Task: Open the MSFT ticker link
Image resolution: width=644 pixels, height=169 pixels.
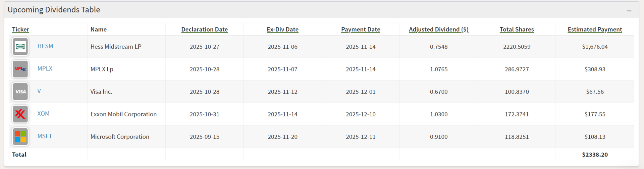Action: click(x=45, y=136)
